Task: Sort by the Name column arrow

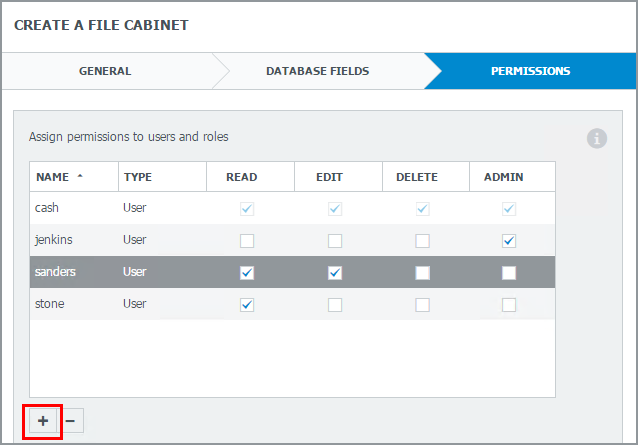Action: click(80, 176)
